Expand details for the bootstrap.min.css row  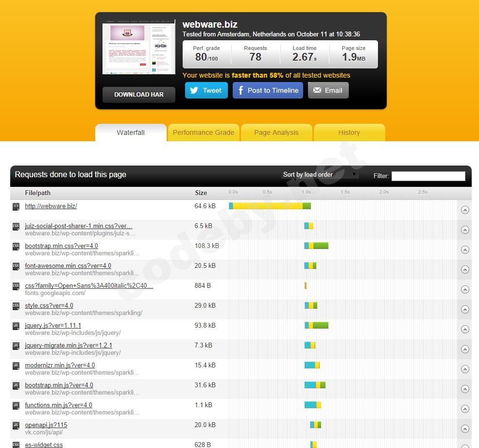pyautogui.click(x=465, y=250)
